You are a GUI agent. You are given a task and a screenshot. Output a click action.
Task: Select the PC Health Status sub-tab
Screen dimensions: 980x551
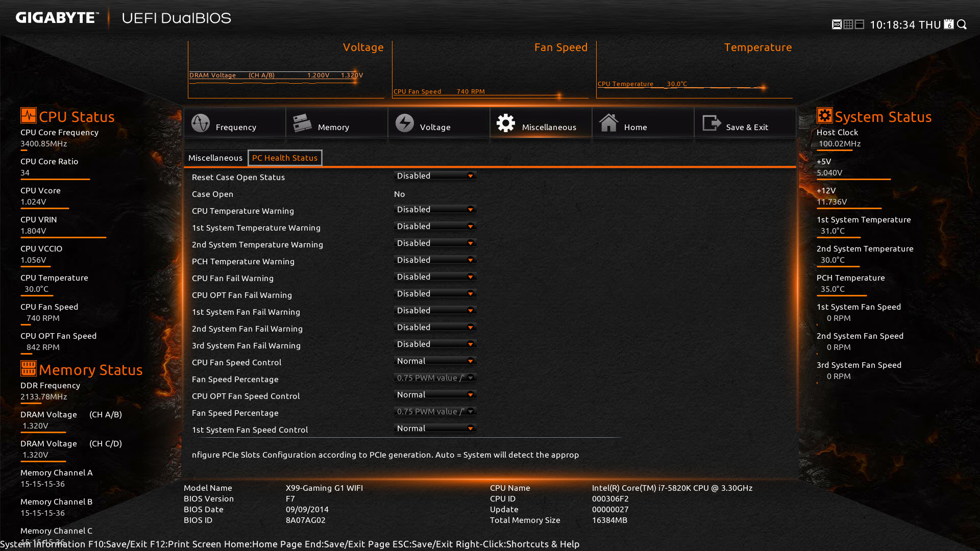pos(285,158)
